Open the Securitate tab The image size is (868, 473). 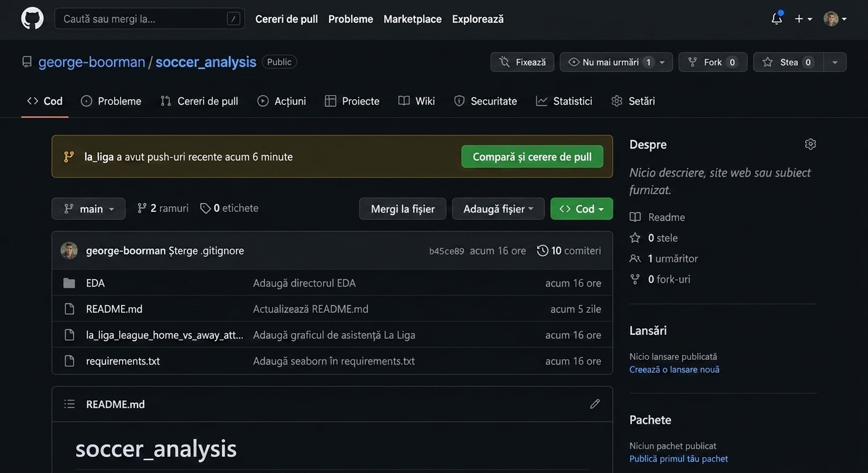[486, 101]
